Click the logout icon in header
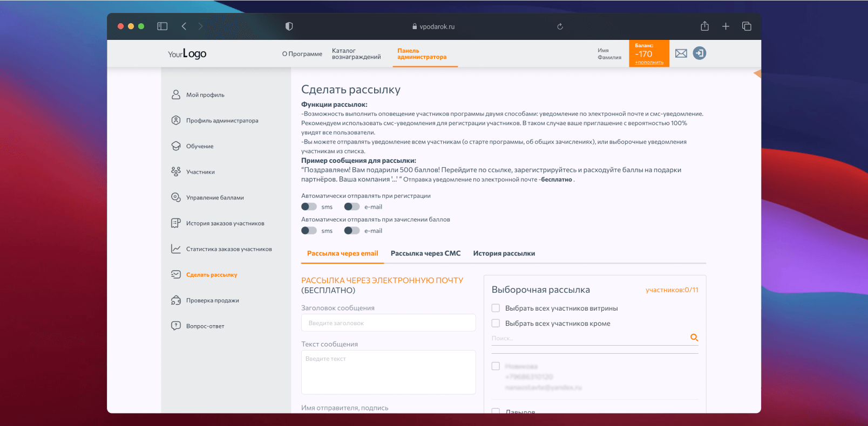868x426 pixels. pyautogui.click(x=699, y=53)
